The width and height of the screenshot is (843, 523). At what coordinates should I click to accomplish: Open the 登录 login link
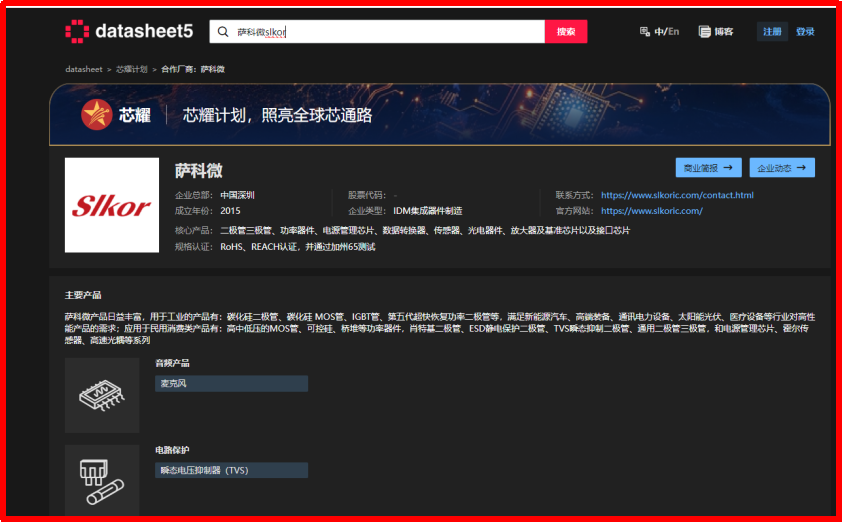coord(805,32)
